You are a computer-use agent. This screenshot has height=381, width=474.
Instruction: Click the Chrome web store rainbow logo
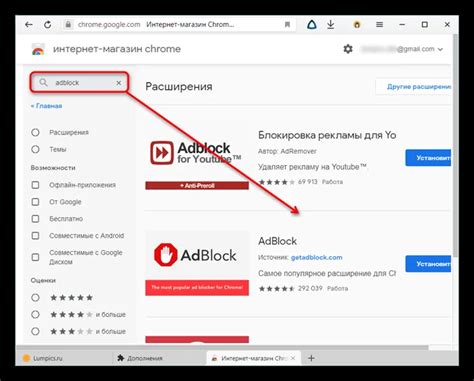pos(38,49)
